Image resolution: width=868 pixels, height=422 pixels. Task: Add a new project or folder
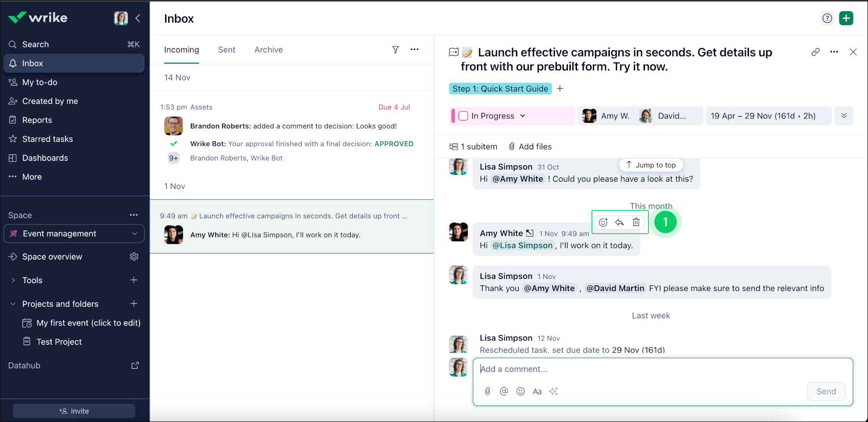point(134,303)
